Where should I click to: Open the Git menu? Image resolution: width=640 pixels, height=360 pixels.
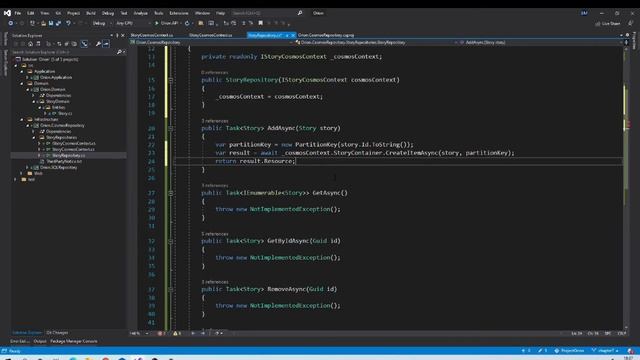tap(58, 13)
